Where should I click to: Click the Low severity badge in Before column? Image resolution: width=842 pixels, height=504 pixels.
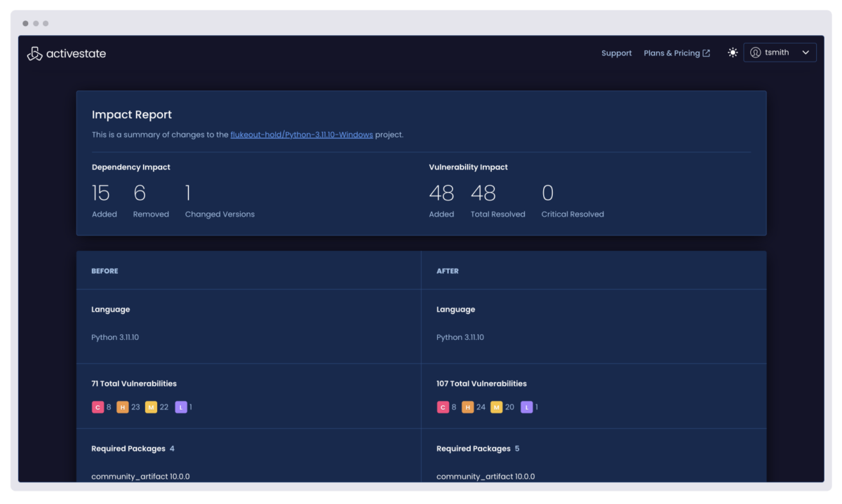point(180,407)
